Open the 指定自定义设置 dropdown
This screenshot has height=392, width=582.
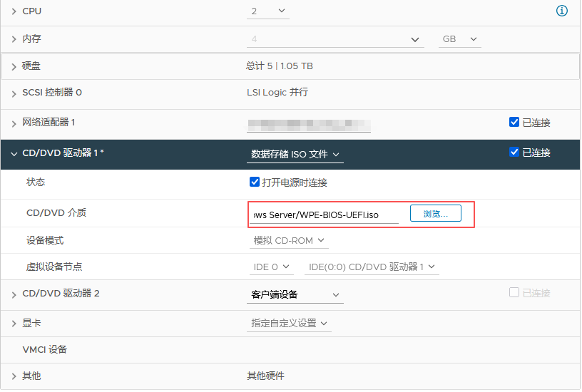click(x=289, y=324)
